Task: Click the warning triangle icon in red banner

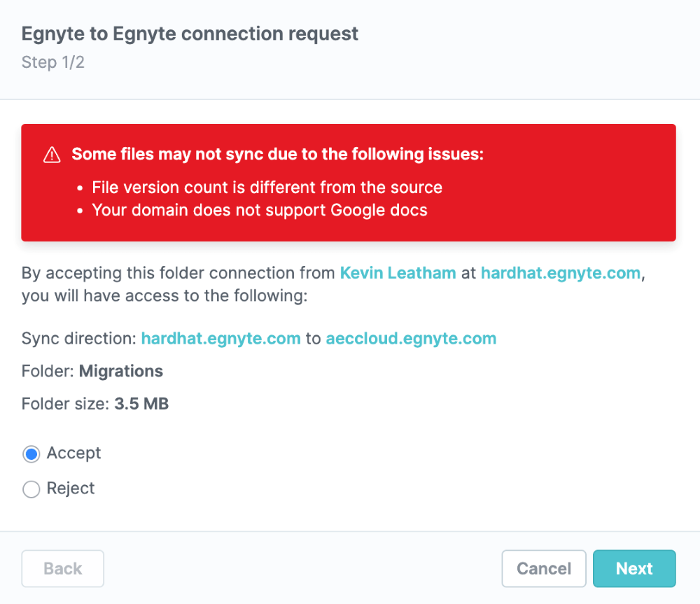Action: point(52,155)
